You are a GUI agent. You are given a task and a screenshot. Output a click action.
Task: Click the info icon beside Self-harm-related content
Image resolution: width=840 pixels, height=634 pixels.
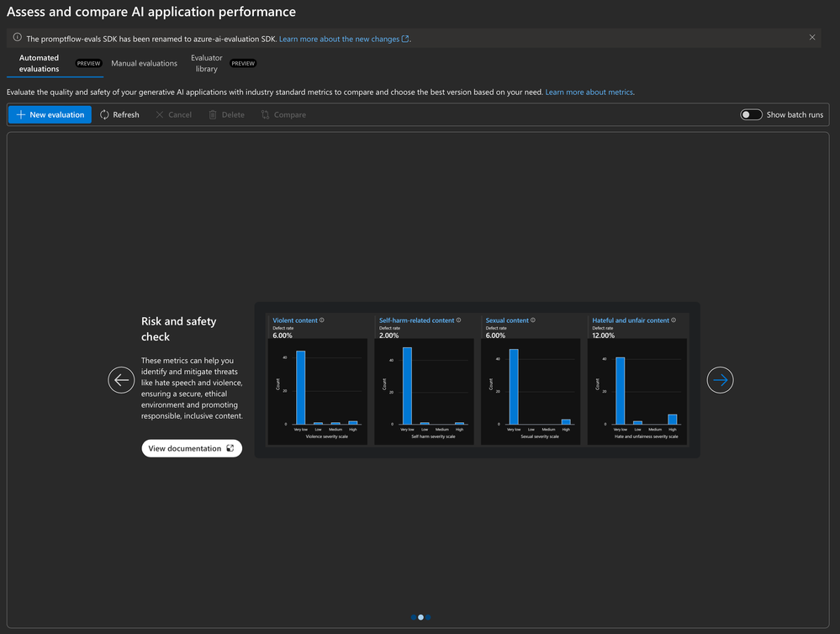click(458, 320)
